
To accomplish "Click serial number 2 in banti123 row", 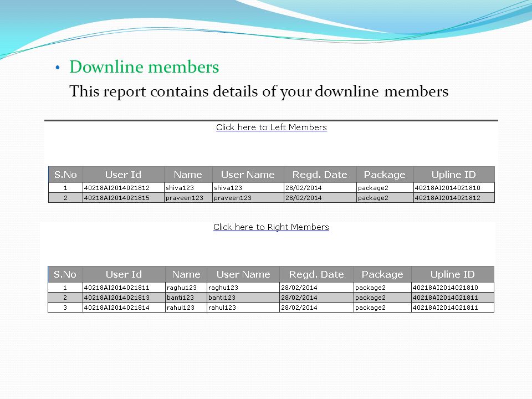I will click(x=65, y=298).
